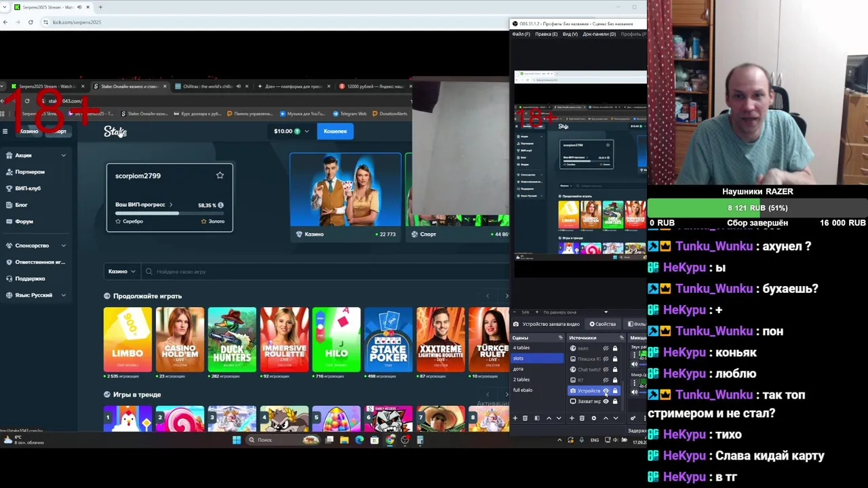Move selected OBS scene up
Viewport: 868px width, 488px height.
click(x=549, y=418)
